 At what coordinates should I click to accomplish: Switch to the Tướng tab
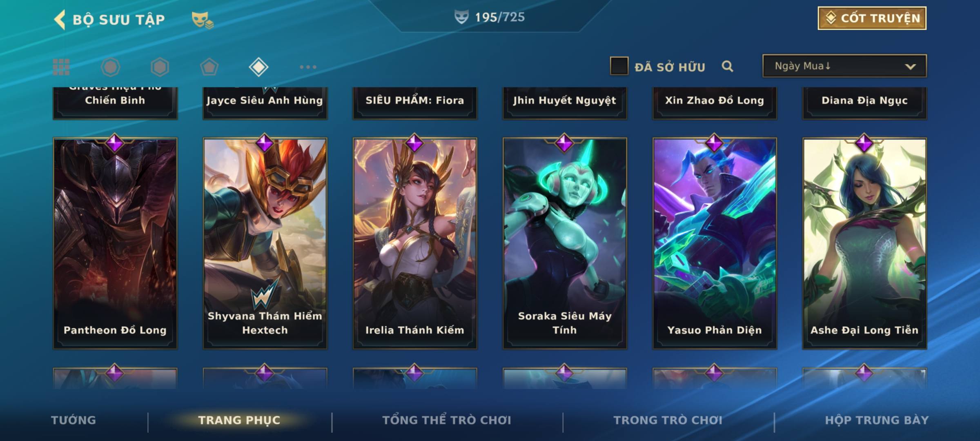pyautogui.click(x=73, y=420)
